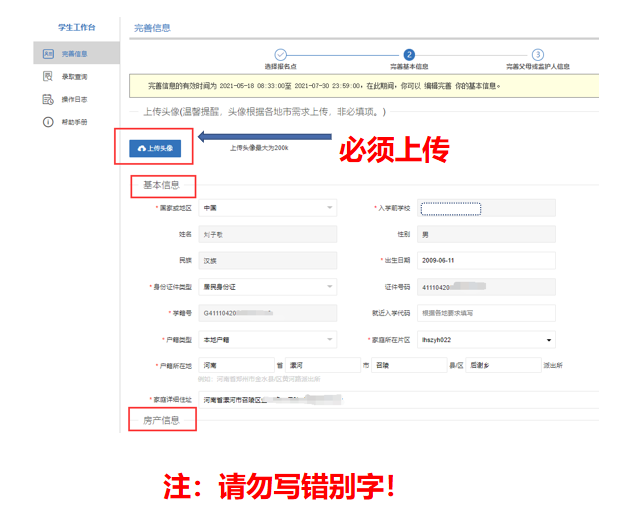Viewport: 617px width, 520px height.
Task: Click the completed step one checkmark circle
Action: tap(281, 54)
